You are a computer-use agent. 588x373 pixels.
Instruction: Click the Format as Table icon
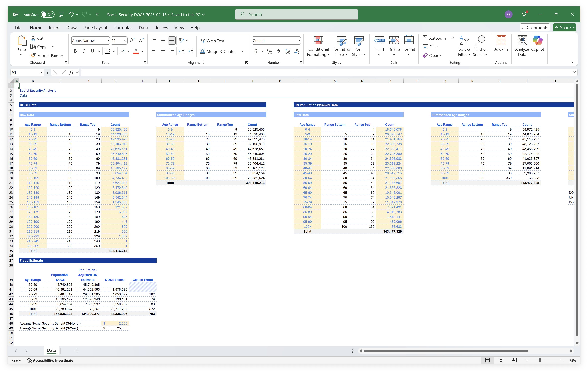click(x=341, y=41)
